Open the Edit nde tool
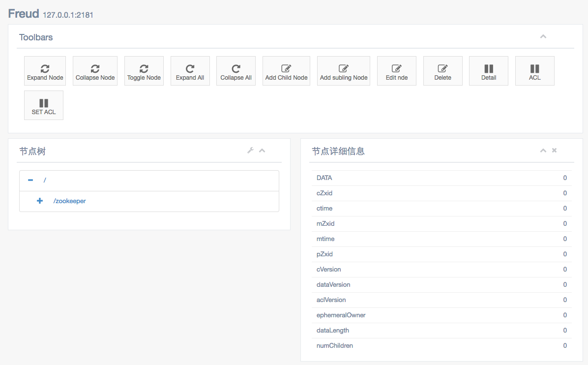 [x=396, y=71]
